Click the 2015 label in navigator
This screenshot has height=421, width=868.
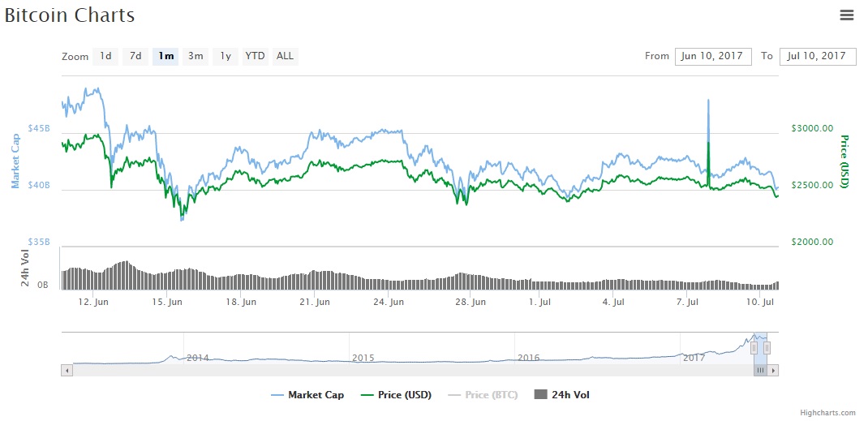click(x=363, y=358)
